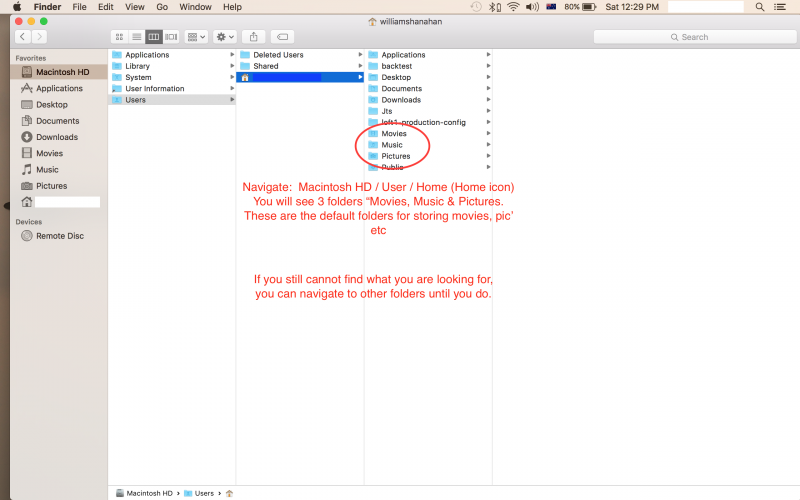800x500 pixels.
Task: Click the Share toolbar button
Action: coord(254,37)
